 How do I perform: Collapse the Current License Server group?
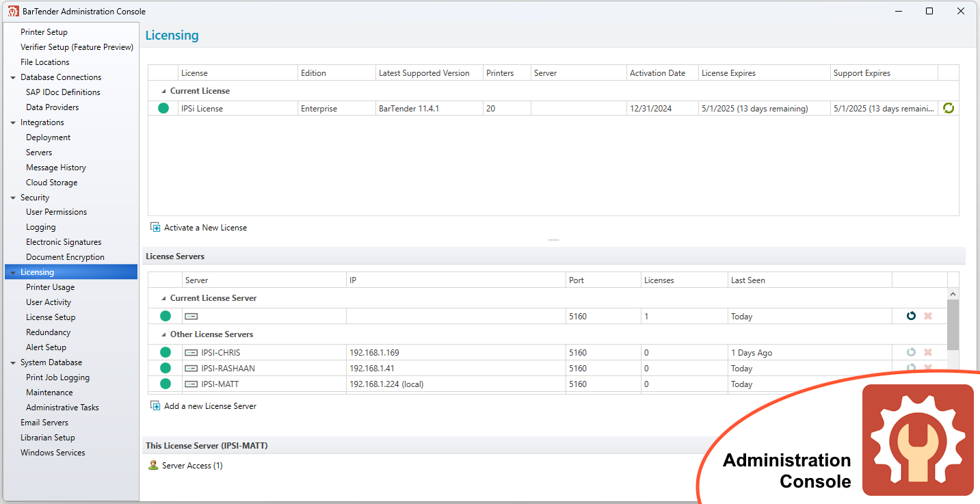click(163, 298)
